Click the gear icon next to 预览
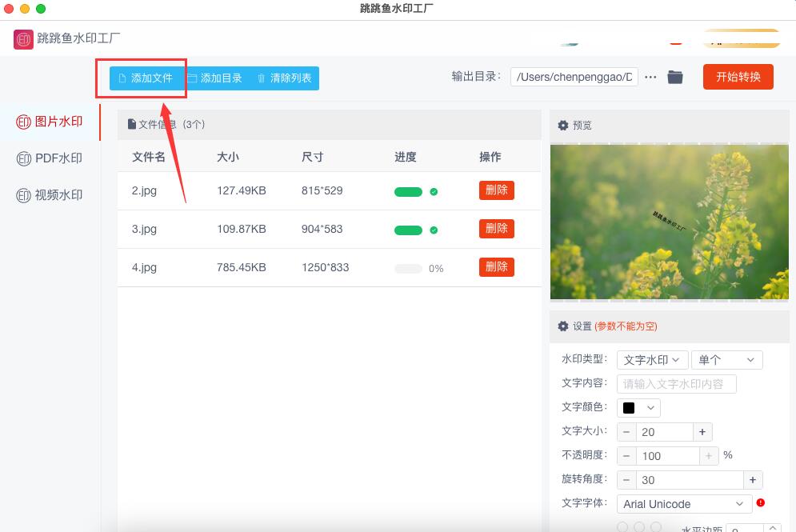 point(563,125)
